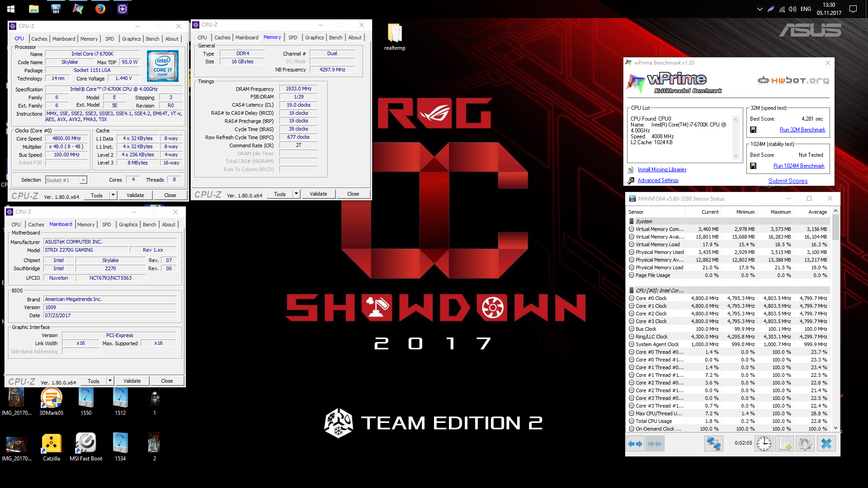Click Advanced Settings link in wPrime

click(x=658, y=180)
